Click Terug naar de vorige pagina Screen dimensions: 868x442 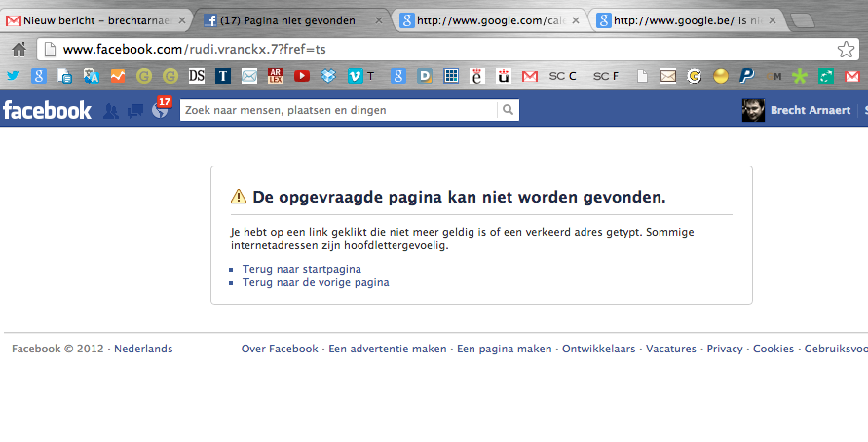click(316, 282)
